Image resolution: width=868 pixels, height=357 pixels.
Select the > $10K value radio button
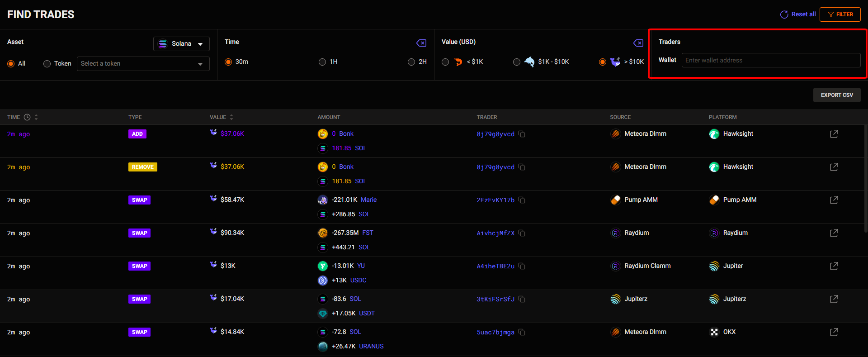click(603, 62)
